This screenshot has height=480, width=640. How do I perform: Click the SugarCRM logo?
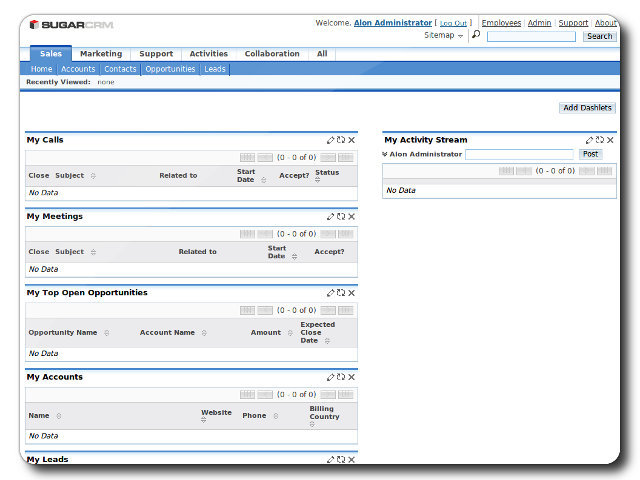(62, 24)
